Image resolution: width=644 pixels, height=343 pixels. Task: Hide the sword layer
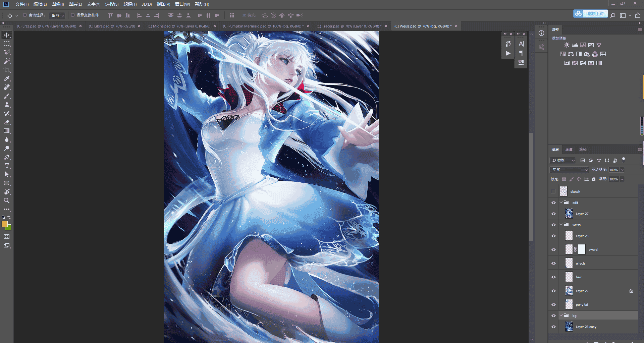[553, 249]
